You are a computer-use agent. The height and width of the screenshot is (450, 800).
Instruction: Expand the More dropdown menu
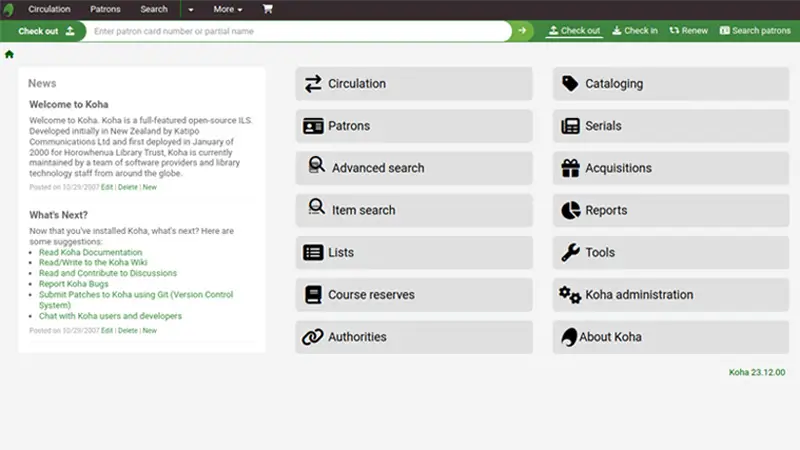(228, 9)
